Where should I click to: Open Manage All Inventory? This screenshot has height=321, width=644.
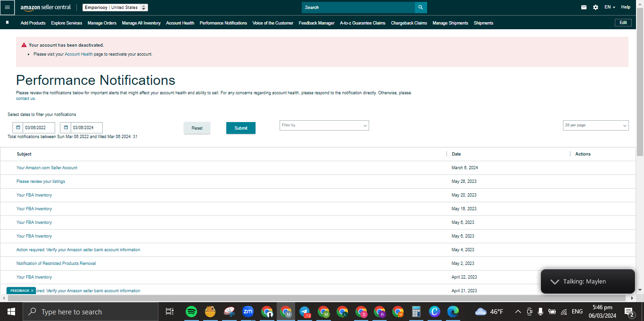(x=141, y=23)
